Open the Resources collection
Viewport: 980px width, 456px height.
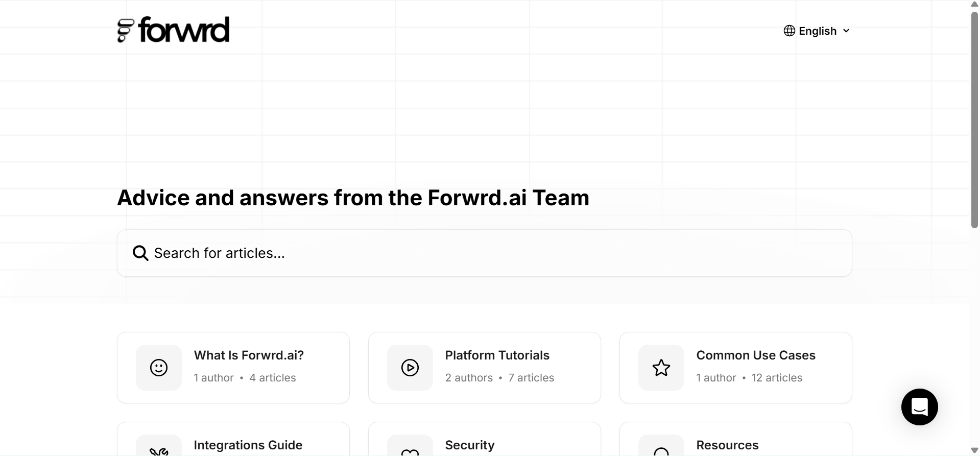tap(736, 440)
